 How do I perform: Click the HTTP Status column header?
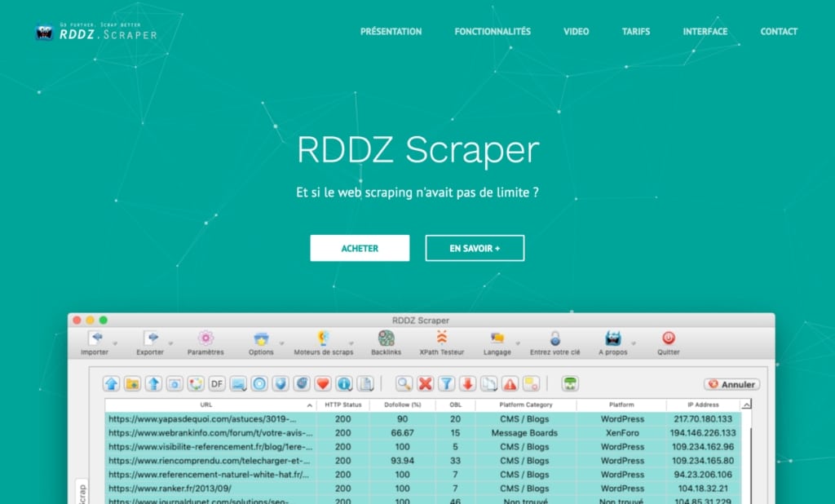tap(343, 405)
